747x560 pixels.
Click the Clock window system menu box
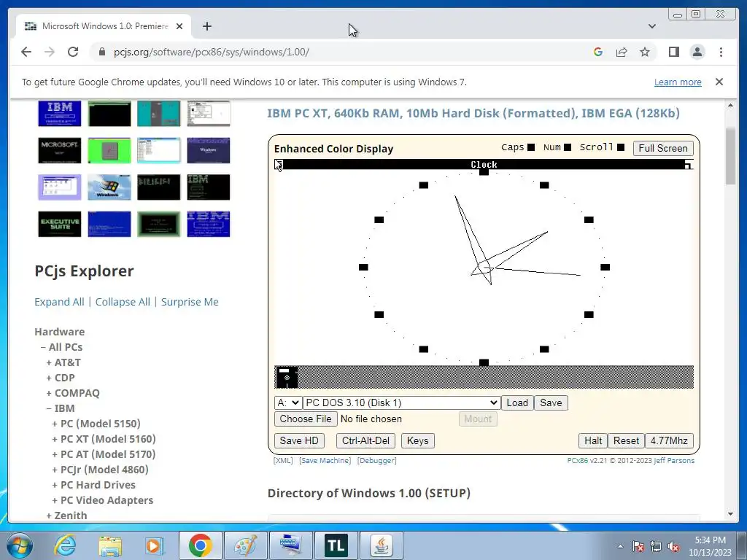click(279, 164)
